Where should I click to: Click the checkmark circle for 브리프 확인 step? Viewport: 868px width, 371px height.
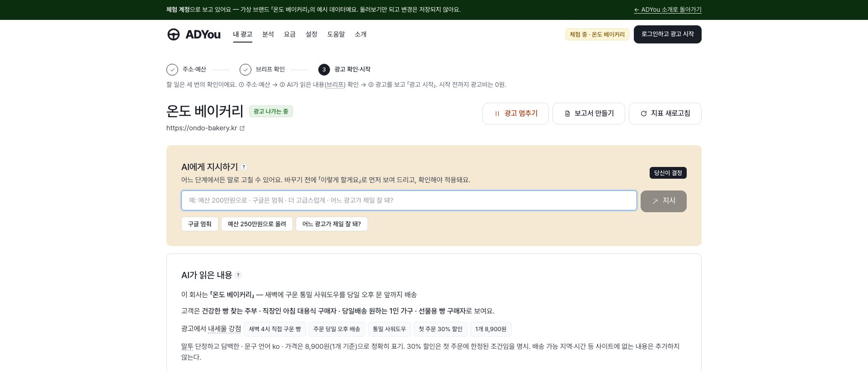point(245,70)
